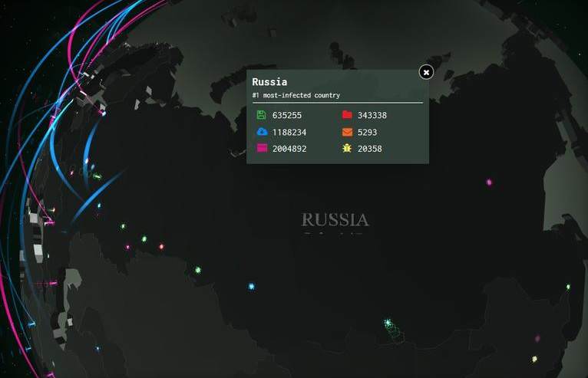Click the orange envelope mail icon

point(347,132)
